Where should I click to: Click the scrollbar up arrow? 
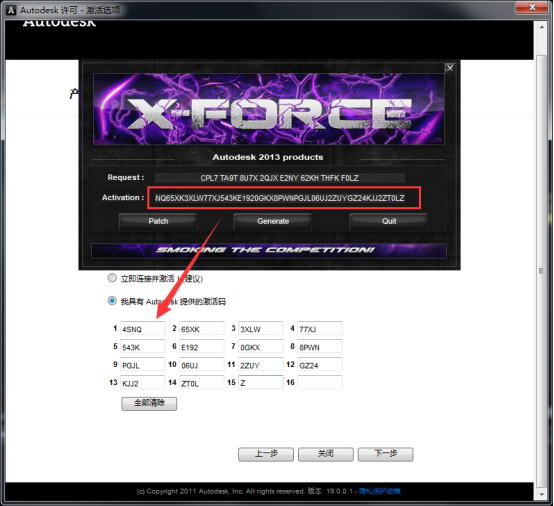tap(541, 27)
